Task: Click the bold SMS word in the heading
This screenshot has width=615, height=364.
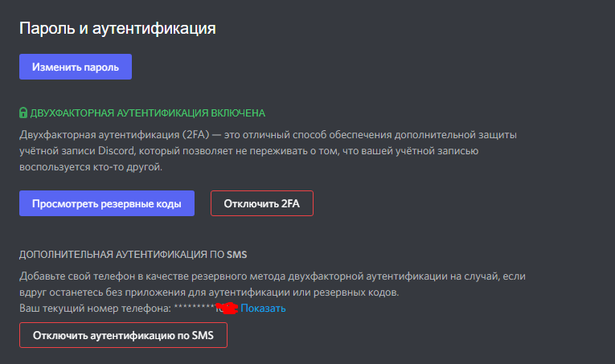Action: [x=237, y=255]
